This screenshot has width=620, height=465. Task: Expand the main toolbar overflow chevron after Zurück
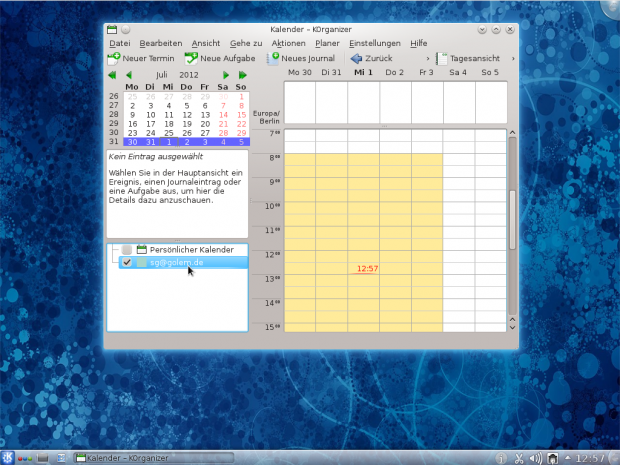pyautogui.click(x=427, y=59)
